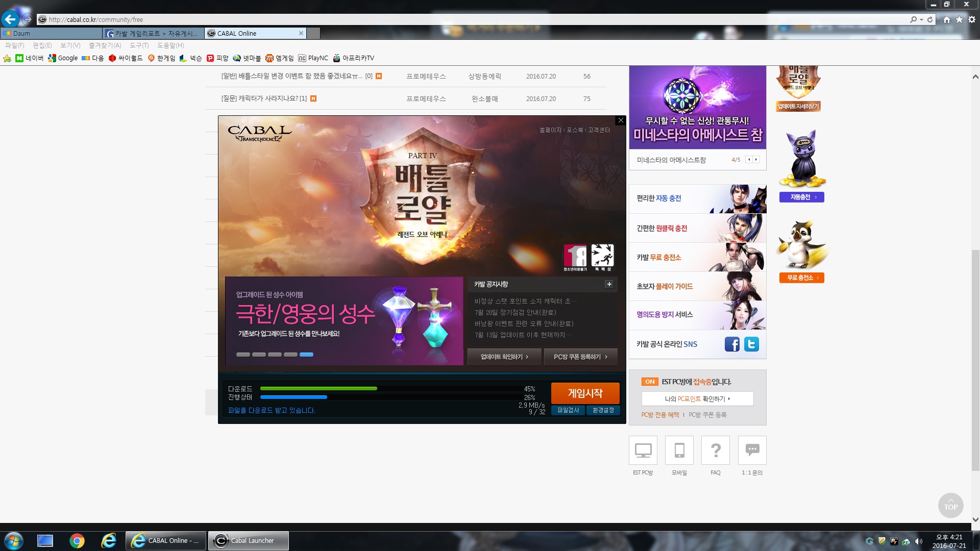Click the round TOP scroll button
The width and height of the screenshot is (980, 551).
click(950, 505)
